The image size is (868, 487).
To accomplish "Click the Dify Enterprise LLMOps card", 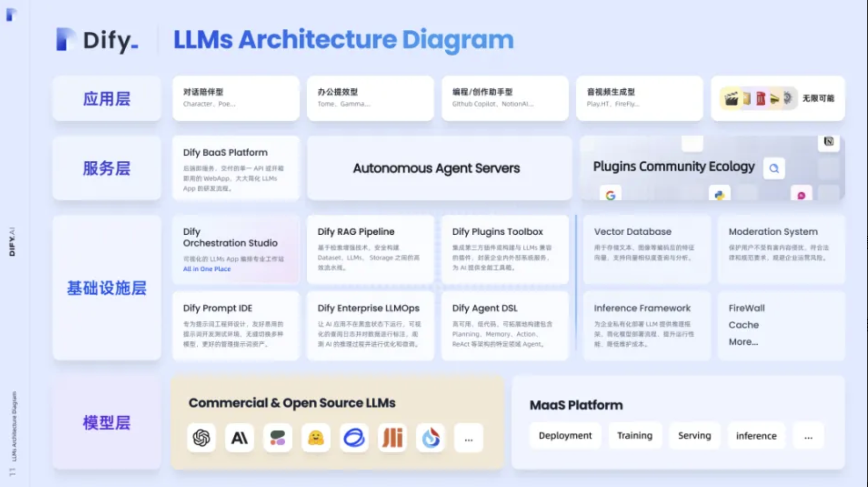I will pos(370,326).
